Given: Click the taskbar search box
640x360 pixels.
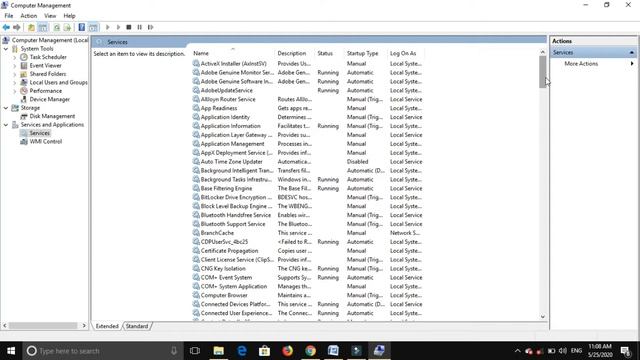Looking at the screenshot, I should click(x=102, y=351).
